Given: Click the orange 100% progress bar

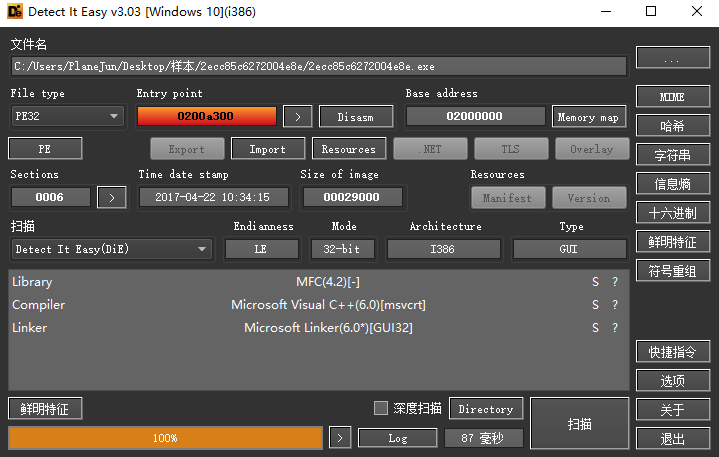Looking at the screenshot, I should [x=165, y=438].
